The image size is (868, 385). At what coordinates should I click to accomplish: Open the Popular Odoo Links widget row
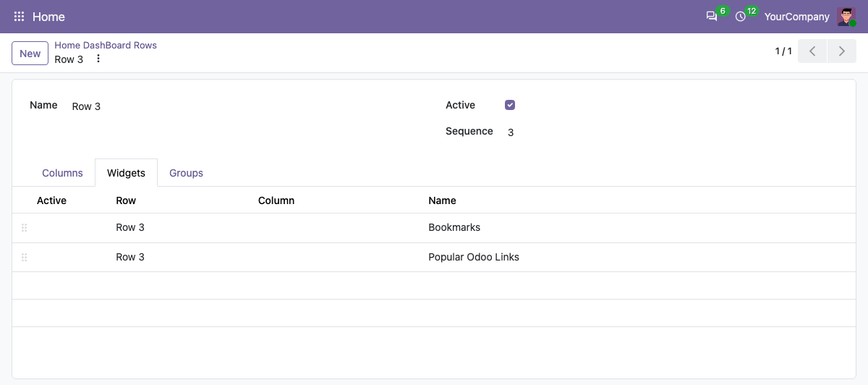coord(434,258)
